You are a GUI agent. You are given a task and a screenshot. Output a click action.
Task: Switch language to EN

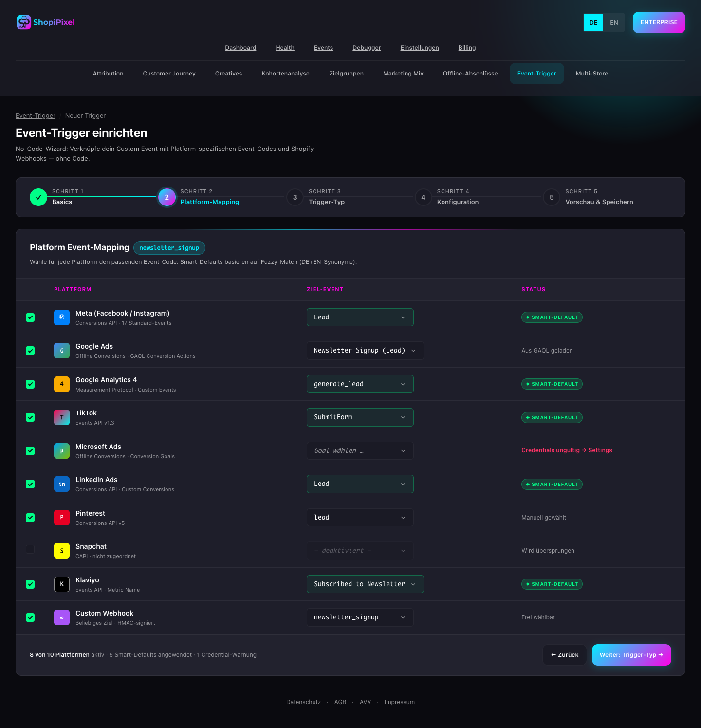tap(614, 22)
